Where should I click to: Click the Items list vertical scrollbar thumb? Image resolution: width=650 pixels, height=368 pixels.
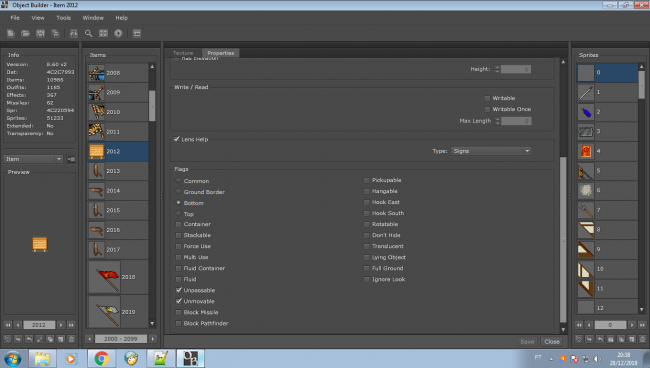152,106
